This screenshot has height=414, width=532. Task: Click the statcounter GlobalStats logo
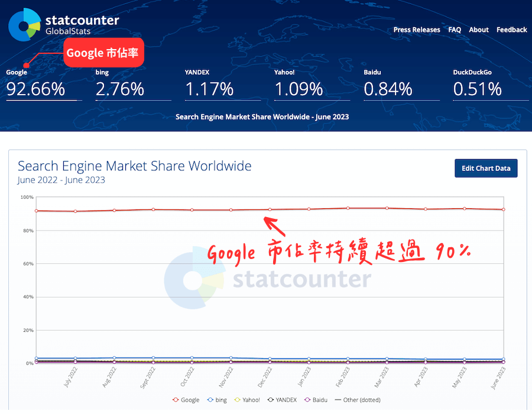[x=64, y=24]
